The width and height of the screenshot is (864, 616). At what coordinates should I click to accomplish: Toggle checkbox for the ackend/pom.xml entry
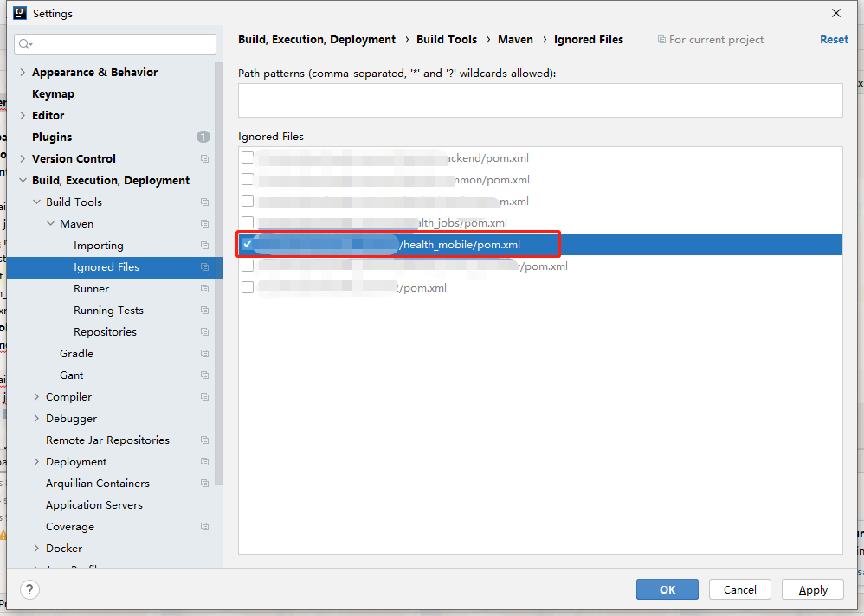coord(248,157)
